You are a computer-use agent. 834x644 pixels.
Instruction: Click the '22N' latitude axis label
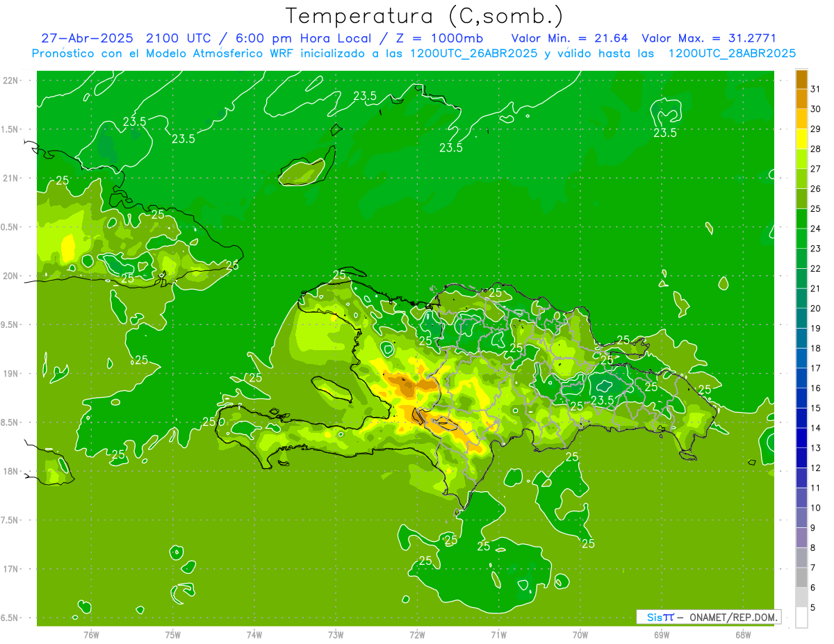point(11,81)
